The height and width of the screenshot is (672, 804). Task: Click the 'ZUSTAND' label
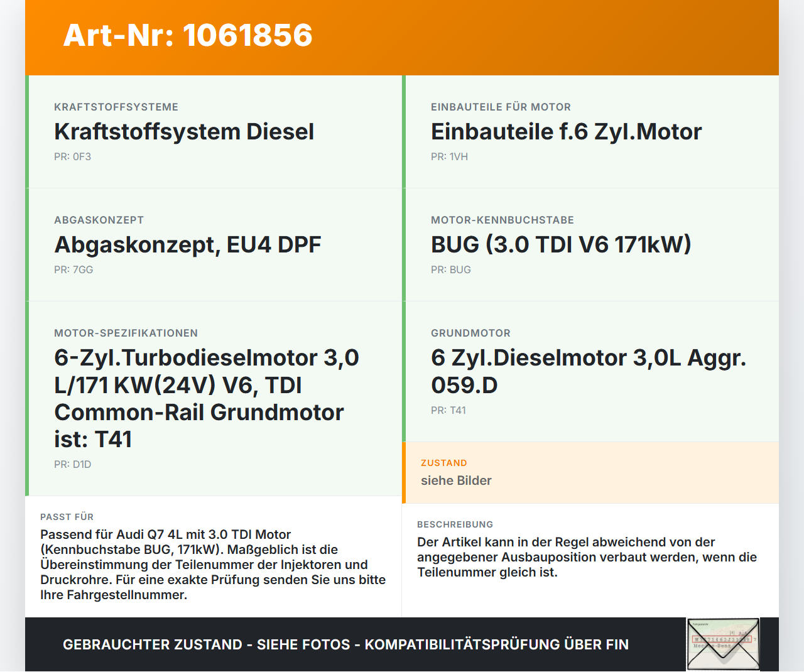[x=444, y=463]
